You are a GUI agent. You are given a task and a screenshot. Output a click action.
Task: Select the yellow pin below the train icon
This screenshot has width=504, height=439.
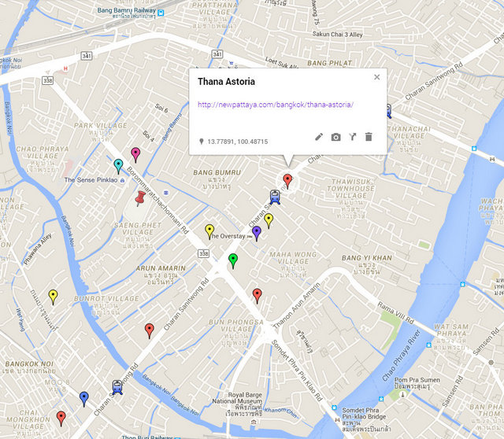269,220
